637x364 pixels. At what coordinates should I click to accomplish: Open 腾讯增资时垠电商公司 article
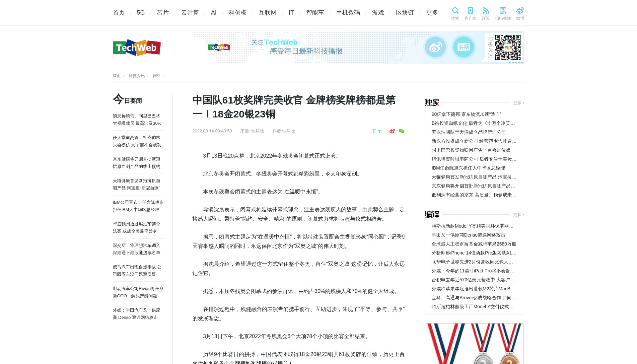point(474,159)
